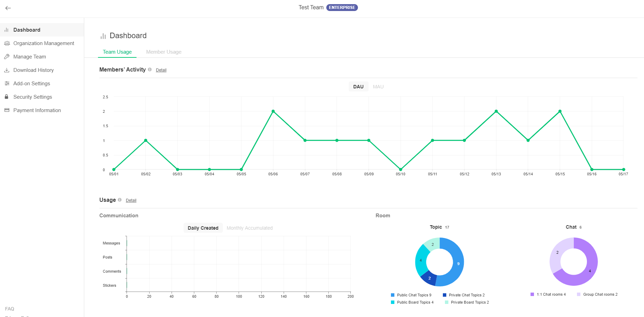This screenshot has height=317, width=644.
Task: Click the Private Chat Topics legend swatch
Action: (x=445, y=295)
